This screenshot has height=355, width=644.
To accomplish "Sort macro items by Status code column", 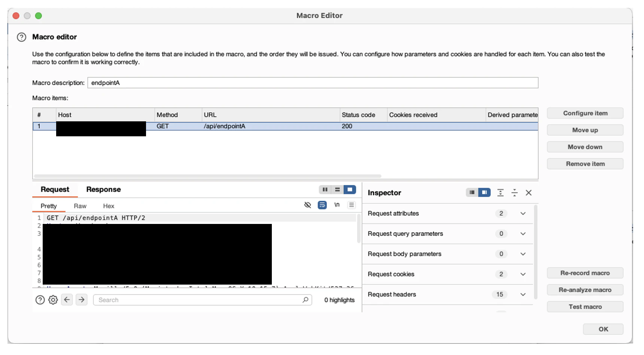I will [363, 115].
